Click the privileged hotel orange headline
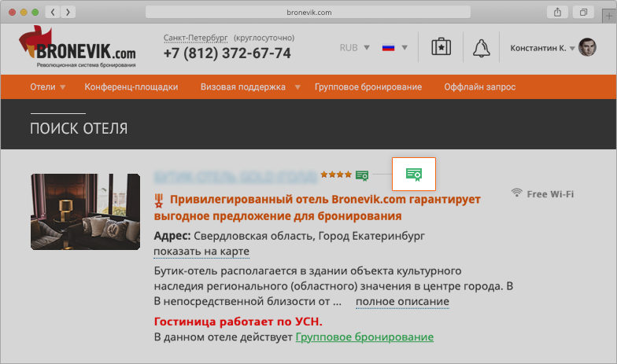Screen dimensions: 617x364 point(317,208)
